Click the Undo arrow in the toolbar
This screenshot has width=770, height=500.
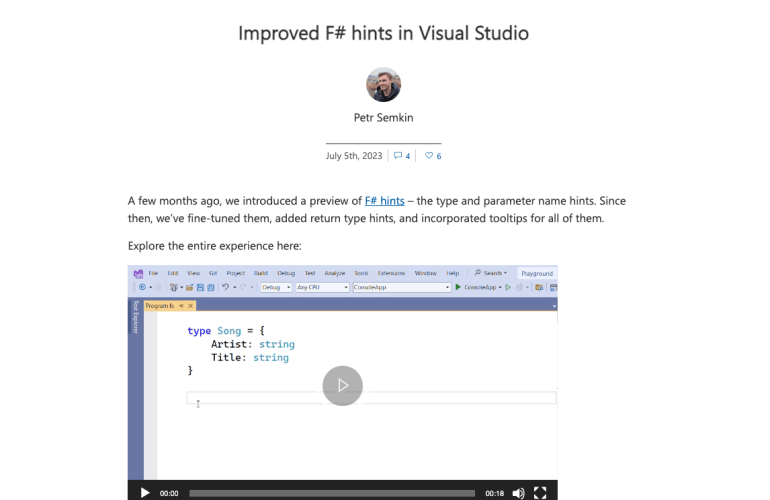pyautogui.click(x=226, y=287)
